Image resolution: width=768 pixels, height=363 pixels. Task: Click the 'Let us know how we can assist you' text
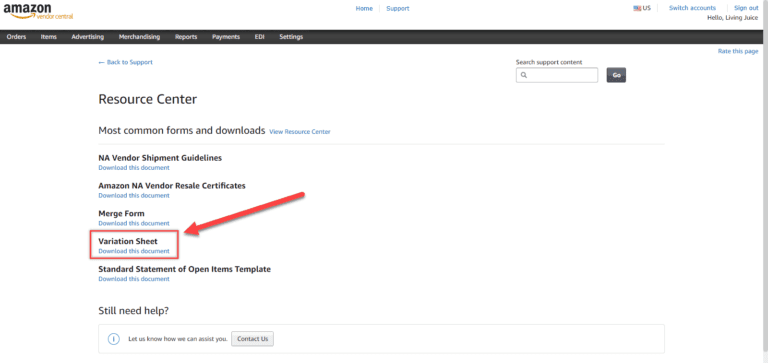pos(178,339)
